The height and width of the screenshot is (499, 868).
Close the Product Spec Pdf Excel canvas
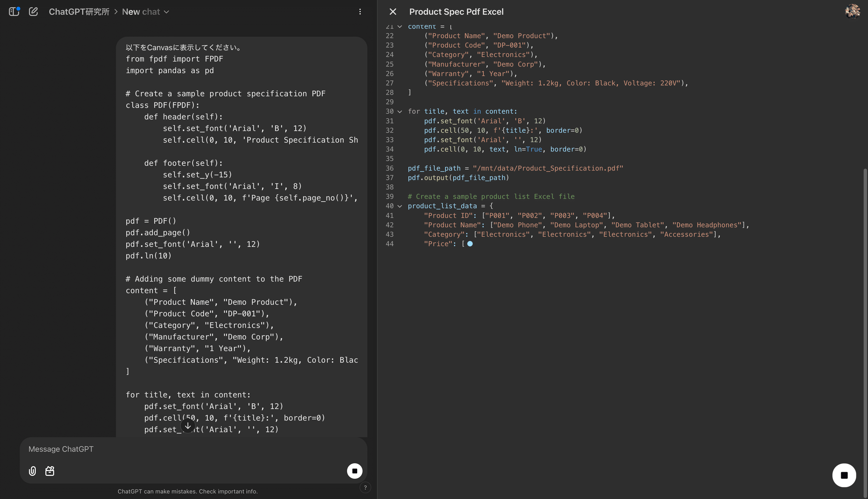393,12
